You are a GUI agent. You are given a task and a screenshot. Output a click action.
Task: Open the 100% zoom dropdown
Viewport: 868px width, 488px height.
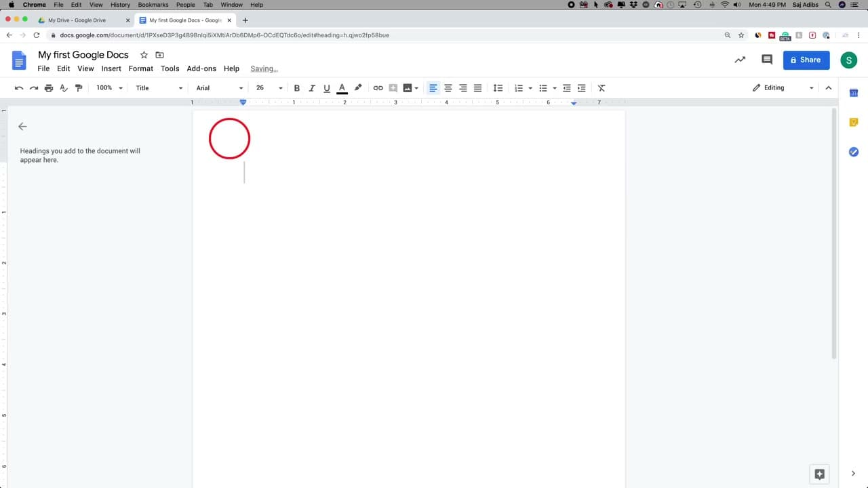click(109, 88)
